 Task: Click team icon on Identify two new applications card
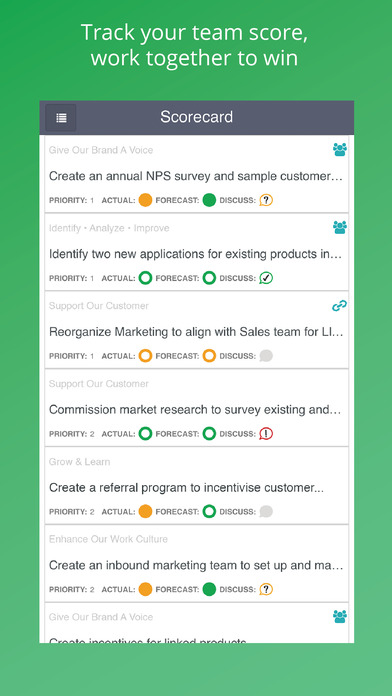[340, 227]
